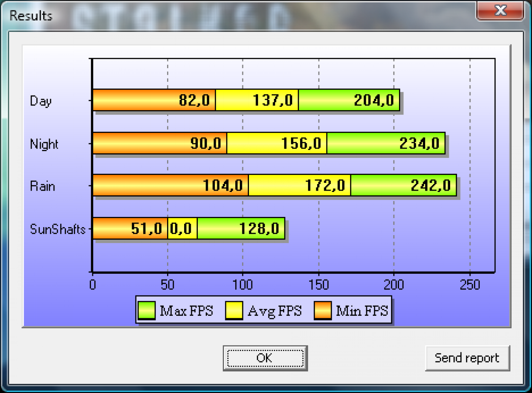The width and height of the screenshot is (532, 393).
Task: Click the Max FPS green legend swatch
Action: (146, 311)
